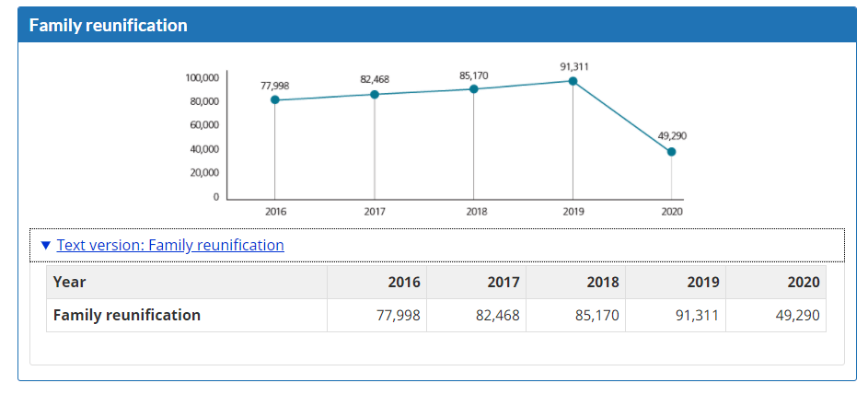Screen dimensions: 868x394
Task: Click the 2018 column header in the table
Action: pyautogui.click(x=603, y=282)
